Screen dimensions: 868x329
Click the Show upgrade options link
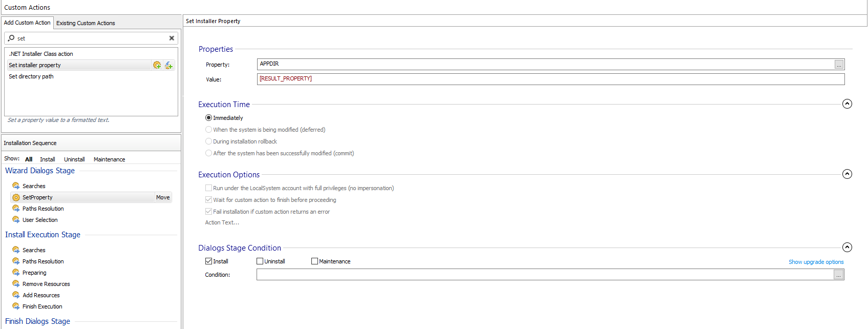(816, 262)
